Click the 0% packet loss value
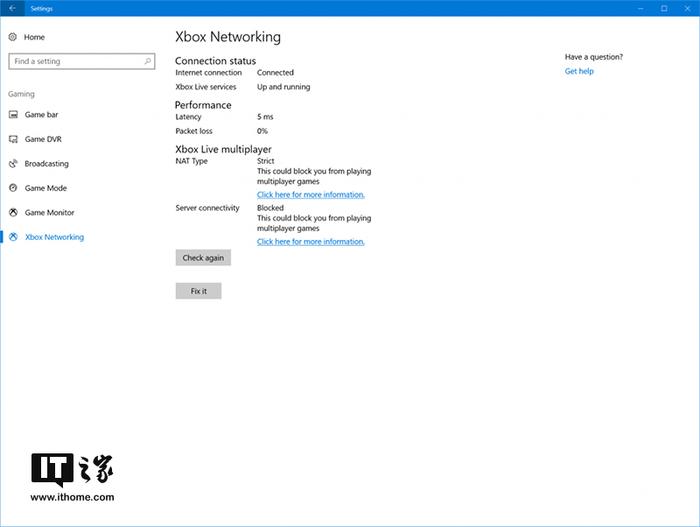700x527 pixels. 262,131
